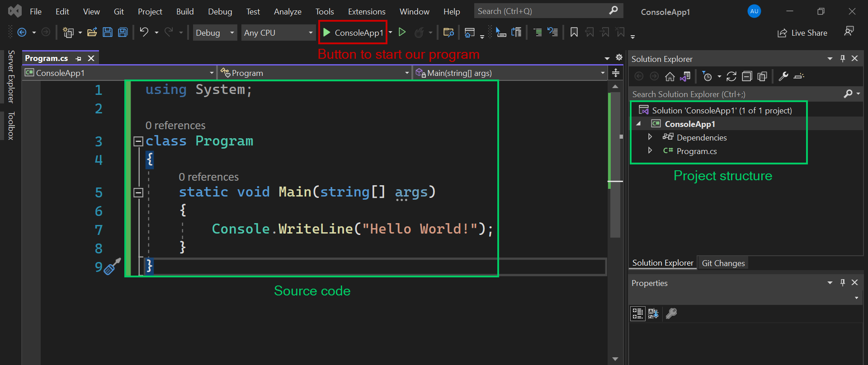Click the Search (Ctrl+Q) box
The height and width of the screenshot is (365, 868).
coord(548,11)
